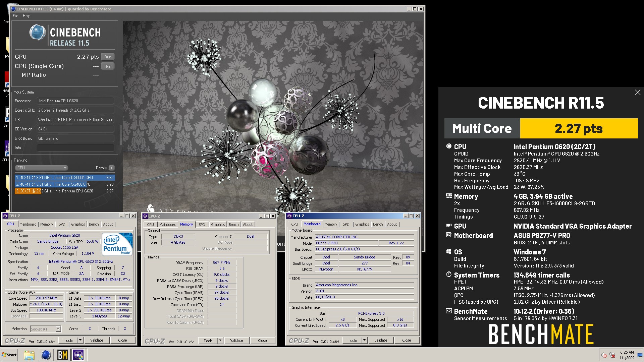
Task: Click the taskbar clock showing 6:26 AM
Action: tap(627, 355)
